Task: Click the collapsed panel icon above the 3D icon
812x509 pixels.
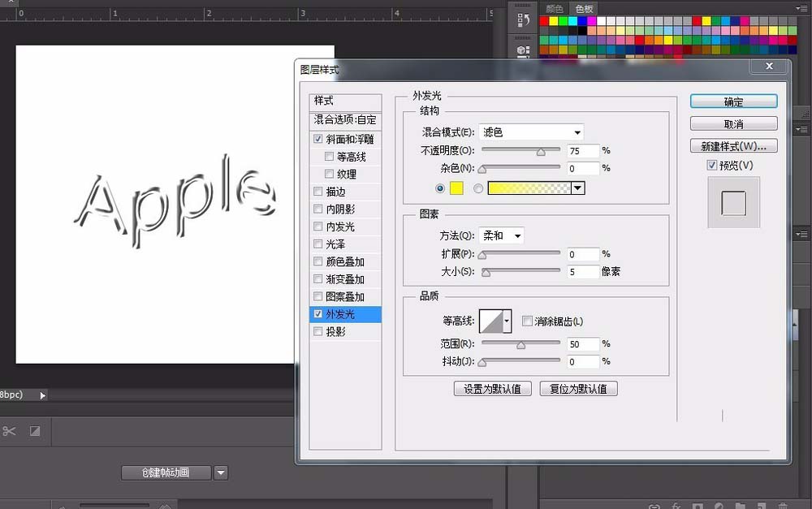Action: 523,19
